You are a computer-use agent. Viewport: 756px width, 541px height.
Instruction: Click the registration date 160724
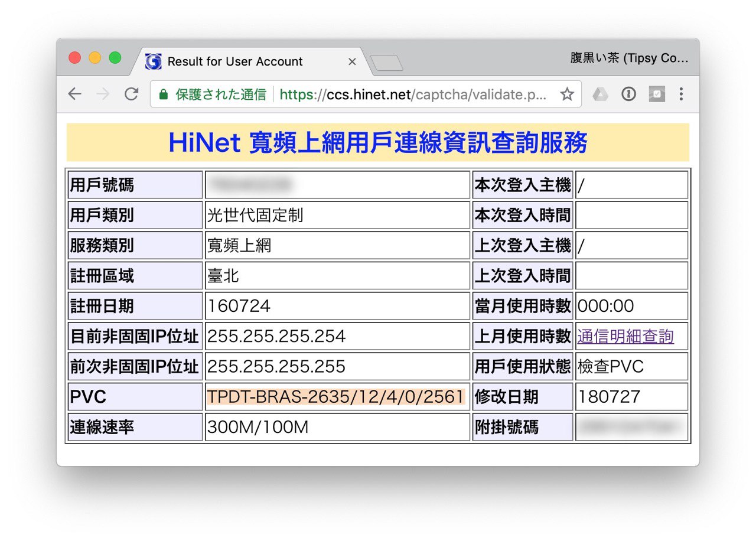tap(239, 306)
